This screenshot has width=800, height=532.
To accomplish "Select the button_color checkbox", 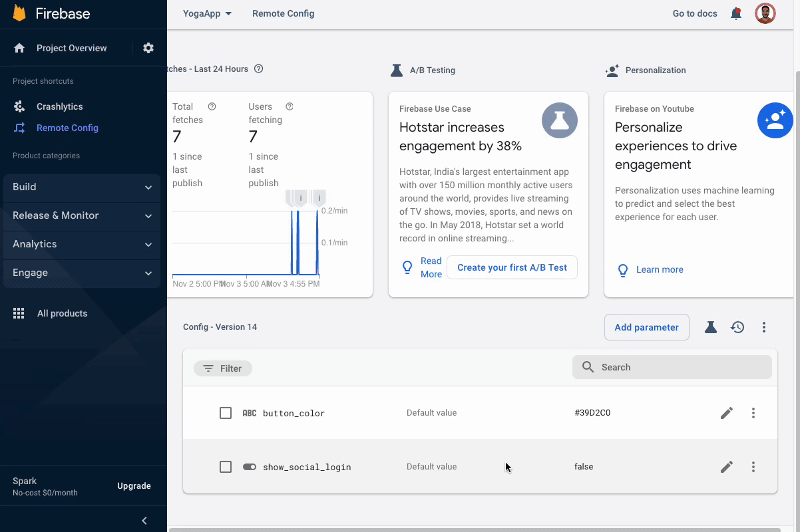I will [226, 413].
